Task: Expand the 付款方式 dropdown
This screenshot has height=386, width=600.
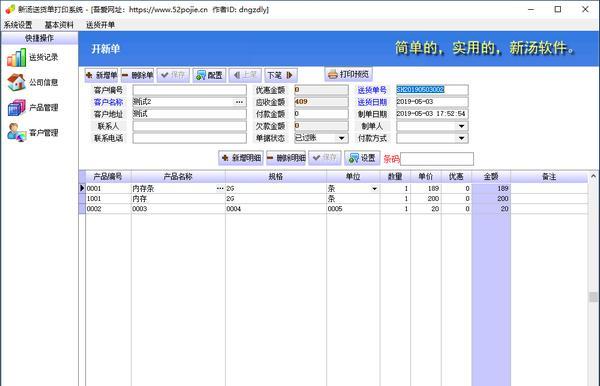Action: (461, 138)
